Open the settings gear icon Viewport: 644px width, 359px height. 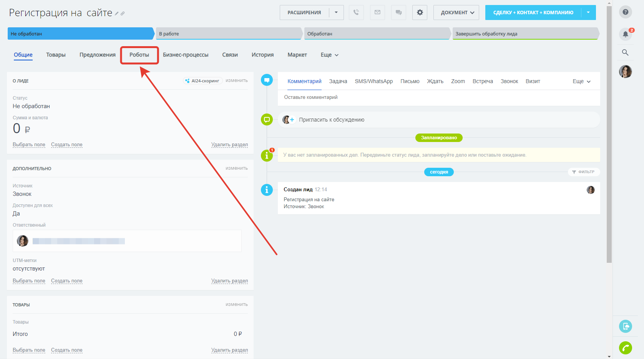(420, 12)
